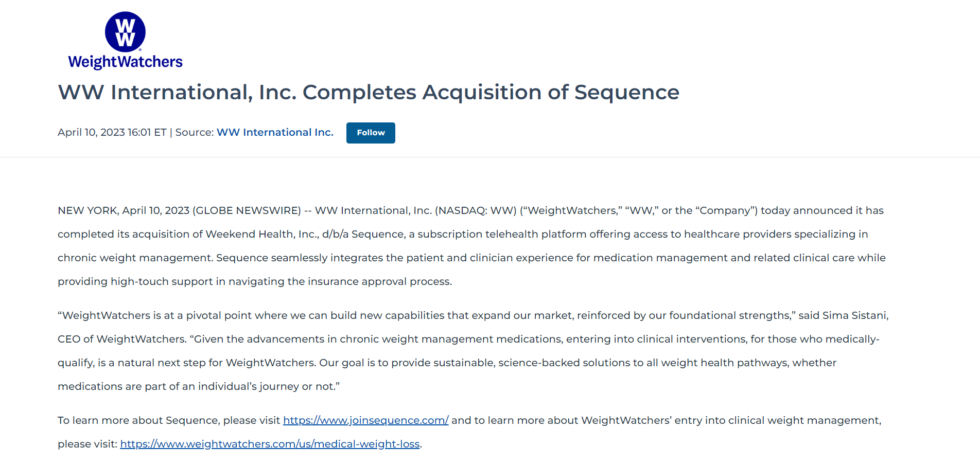The width and height of the screenshot is (980, 465).
Task: Click the Follow button
Action: (x=371, y=133)
